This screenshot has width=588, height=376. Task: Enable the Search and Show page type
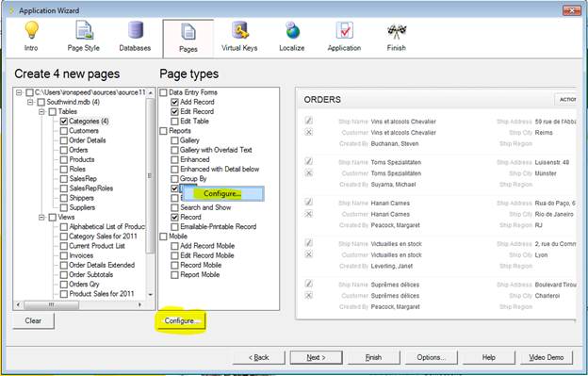174,207
